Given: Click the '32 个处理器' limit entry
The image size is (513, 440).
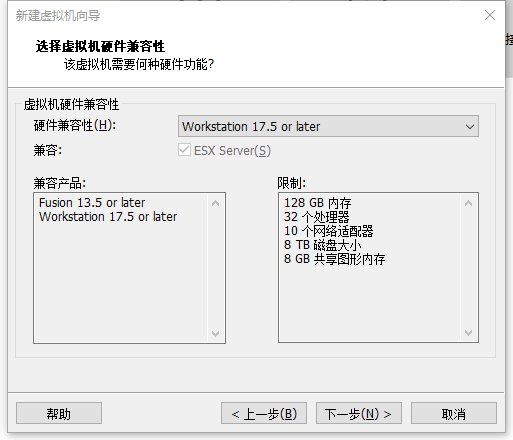Looking at the screenshot, I should [x=316, y=217].
